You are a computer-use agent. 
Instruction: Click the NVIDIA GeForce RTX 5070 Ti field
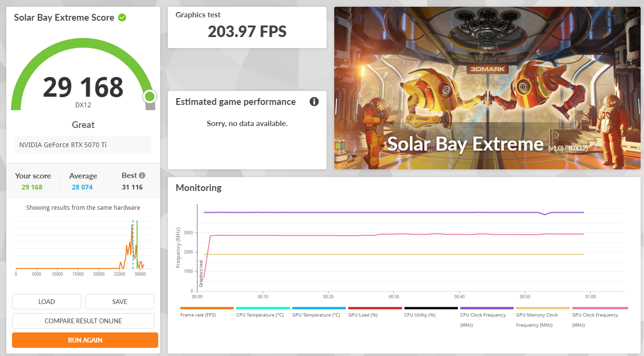point(83,145)
